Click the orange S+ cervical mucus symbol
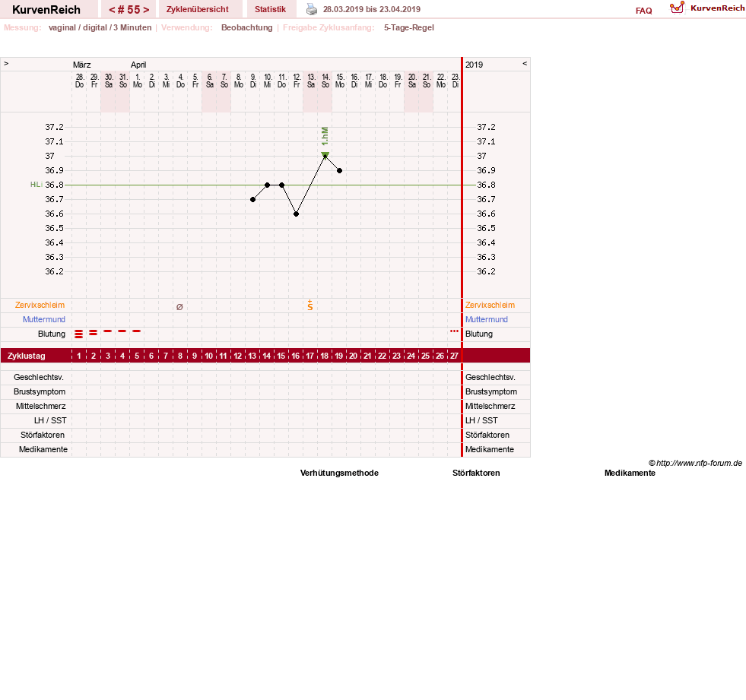746x700 pixels. tap(310, 306)
